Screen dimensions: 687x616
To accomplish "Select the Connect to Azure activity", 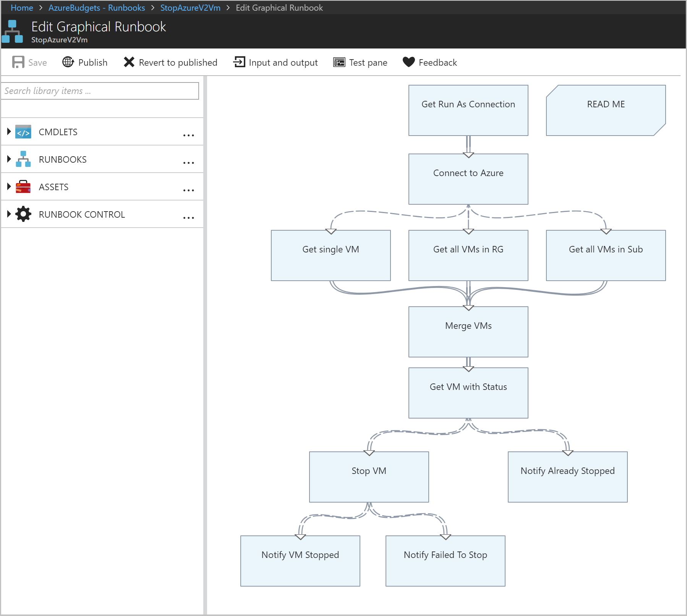I will click(468, 179).
